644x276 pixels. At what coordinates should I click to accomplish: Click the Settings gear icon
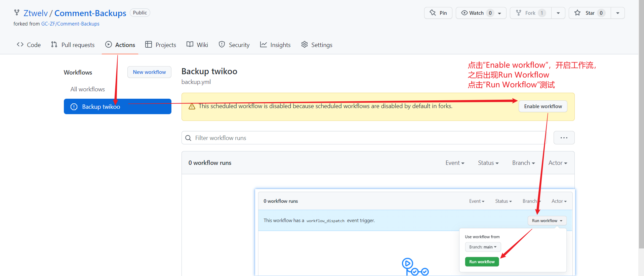(305, 44)
